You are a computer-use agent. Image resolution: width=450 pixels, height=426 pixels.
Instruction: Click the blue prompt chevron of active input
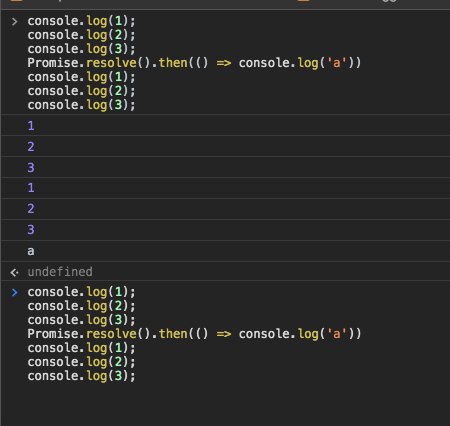[14, 292]
